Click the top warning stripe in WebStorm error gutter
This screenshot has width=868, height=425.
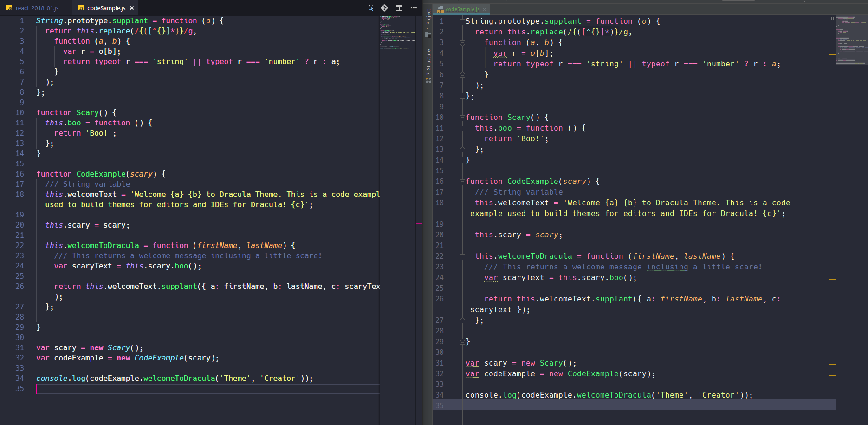coord(832,55)
